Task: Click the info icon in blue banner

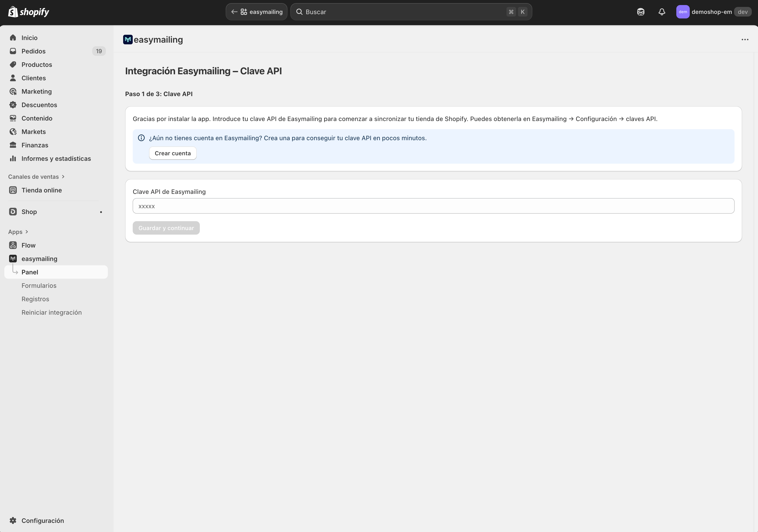Action: 141,138
